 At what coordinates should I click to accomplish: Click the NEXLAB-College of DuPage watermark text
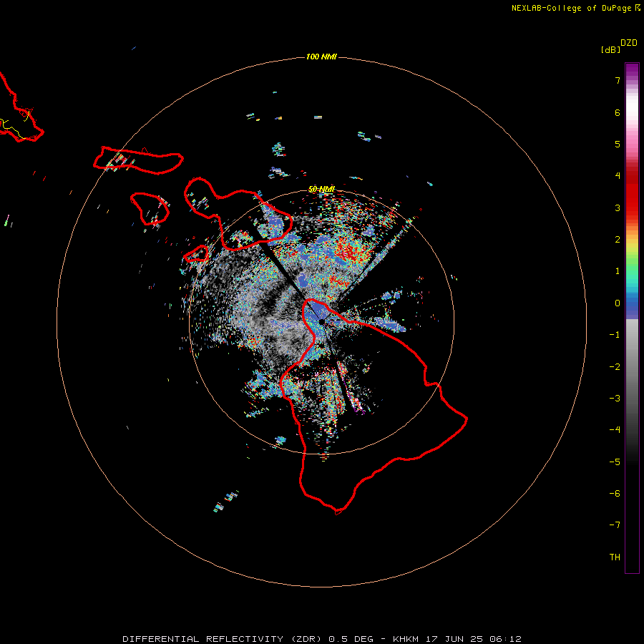click(x=576, y=8)
